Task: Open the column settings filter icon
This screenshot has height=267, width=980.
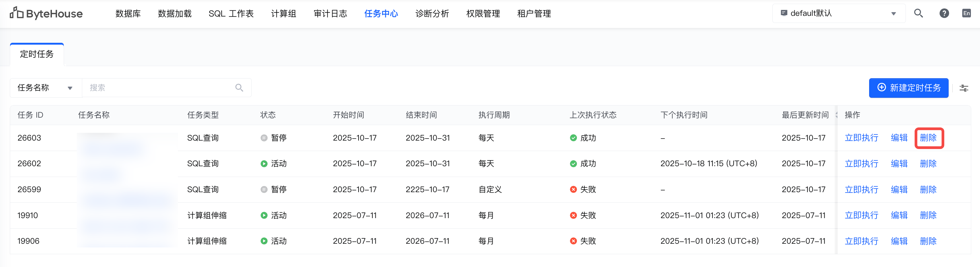Action: (x=963, y=88)
